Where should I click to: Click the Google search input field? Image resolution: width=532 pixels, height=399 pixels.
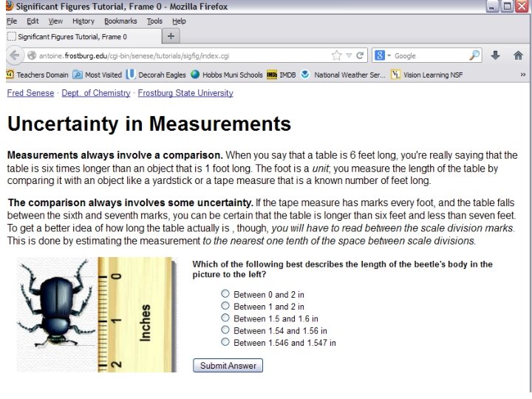click(x=430, y=55)
